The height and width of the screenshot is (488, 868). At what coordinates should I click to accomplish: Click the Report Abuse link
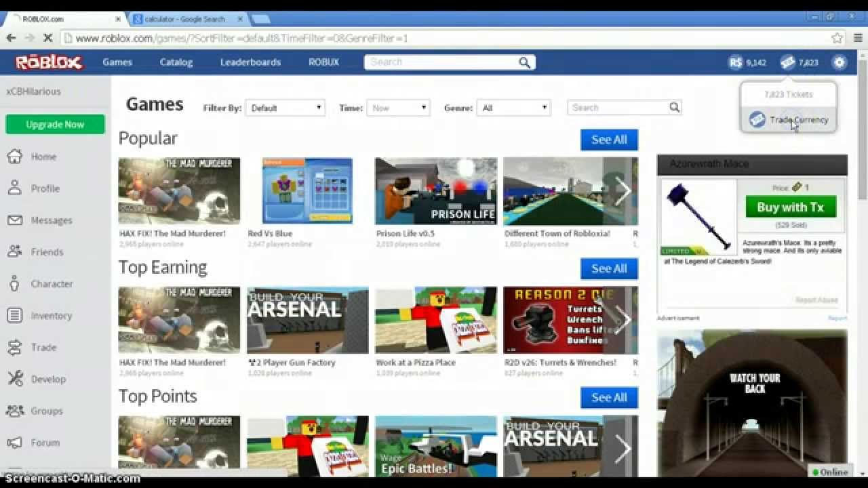pos(816,300)
